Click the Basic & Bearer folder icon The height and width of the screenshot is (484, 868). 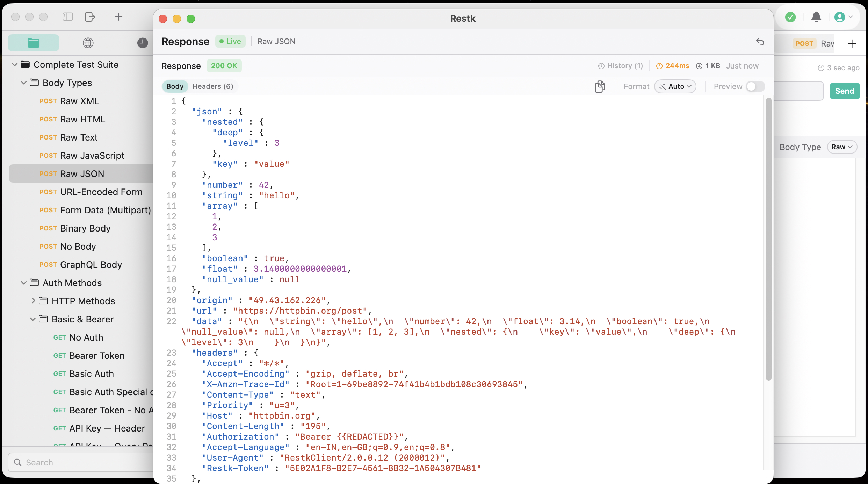pyautogui.click(x=43, y=319)
